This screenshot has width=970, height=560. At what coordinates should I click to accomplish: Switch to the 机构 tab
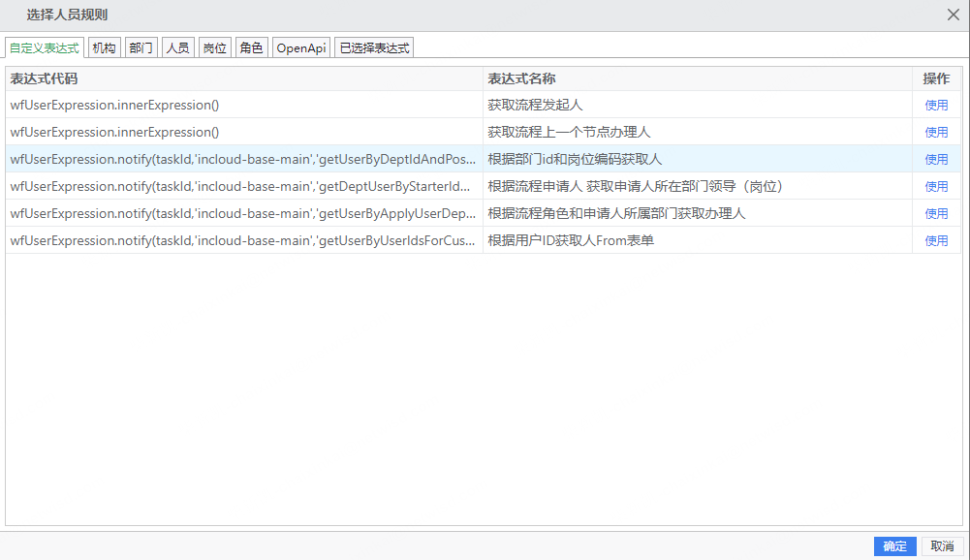pyautogui.click(x=104, y=47)
